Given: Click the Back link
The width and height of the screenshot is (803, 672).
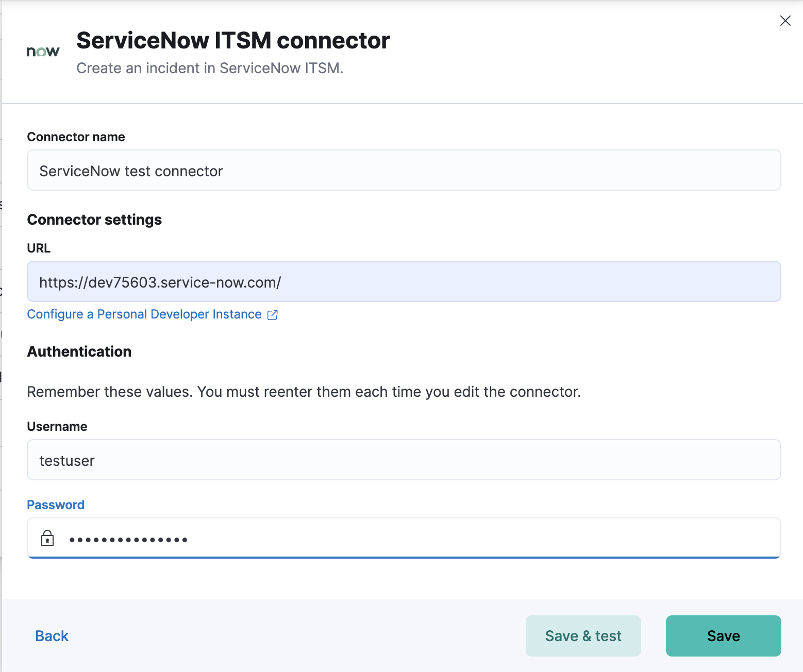Looking at the screenshot, I should 51,636.
